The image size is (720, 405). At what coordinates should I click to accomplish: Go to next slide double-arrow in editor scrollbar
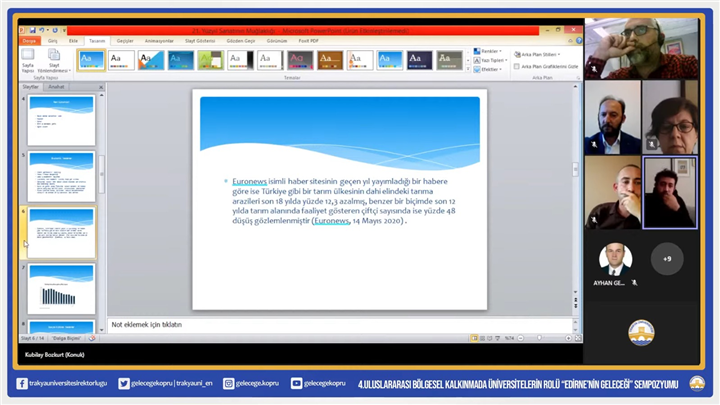[x=575, y=306]
